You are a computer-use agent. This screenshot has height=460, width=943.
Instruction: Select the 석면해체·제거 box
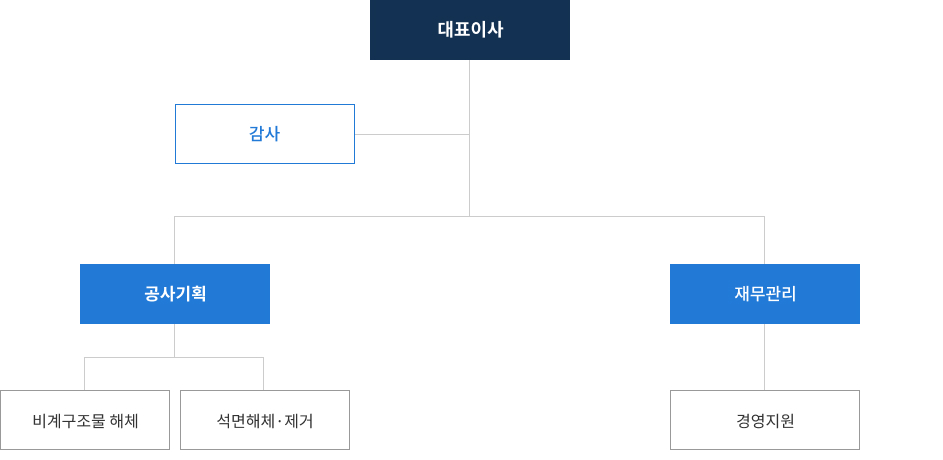click(x=265, y=420)
